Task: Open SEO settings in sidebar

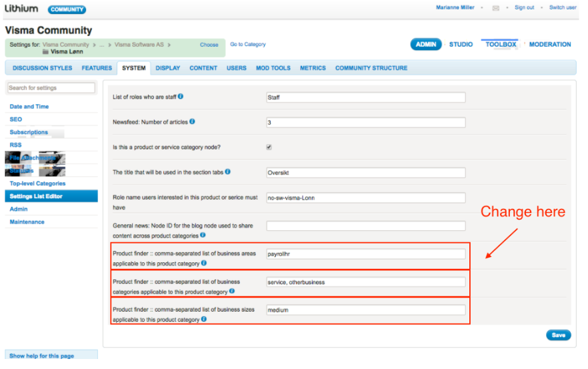Action: tap(16, 119)
